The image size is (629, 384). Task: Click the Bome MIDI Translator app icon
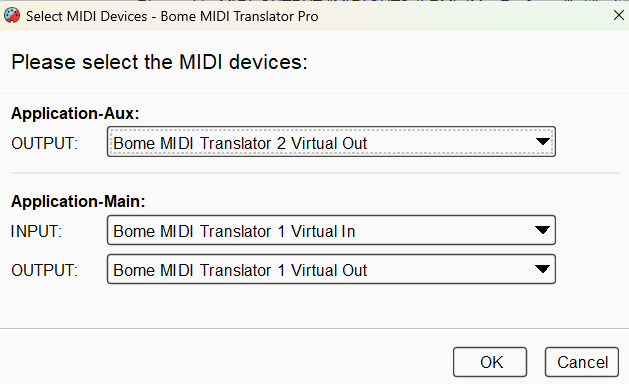[12, 16]
